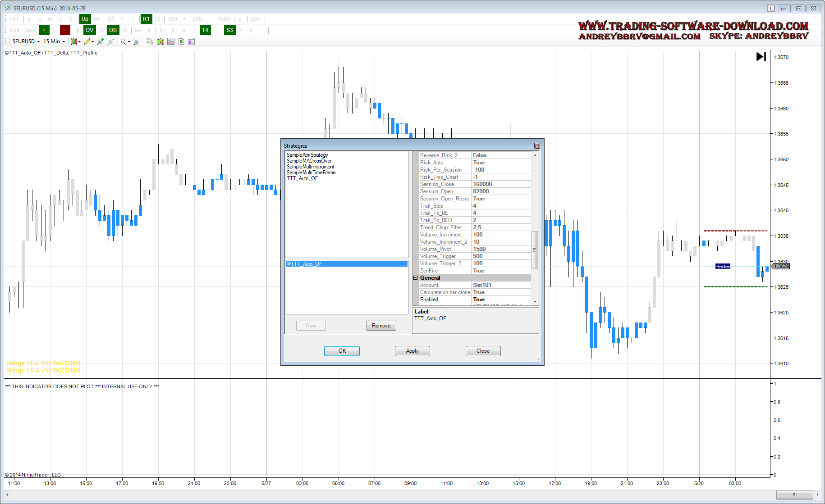Open the Strategies dollar-sign icon

pyautogui.click(x=181, y=41)
